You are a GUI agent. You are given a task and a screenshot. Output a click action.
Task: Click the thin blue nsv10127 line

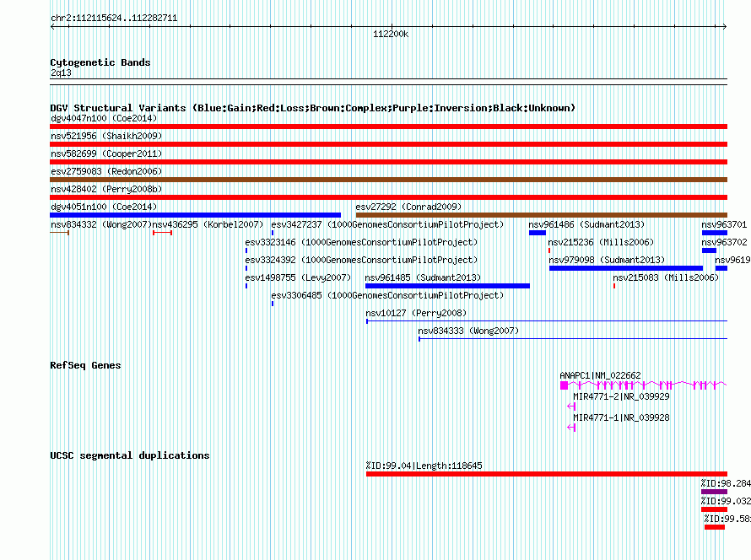click(547, 321)
